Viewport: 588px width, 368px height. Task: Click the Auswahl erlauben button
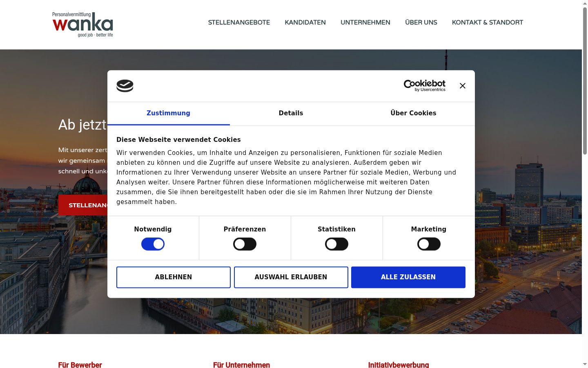click(291, 277)
